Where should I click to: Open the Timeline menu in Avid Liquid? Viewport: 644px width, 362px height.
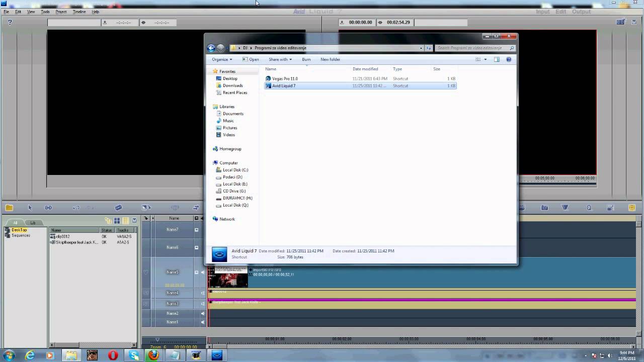tap(79, 12)
